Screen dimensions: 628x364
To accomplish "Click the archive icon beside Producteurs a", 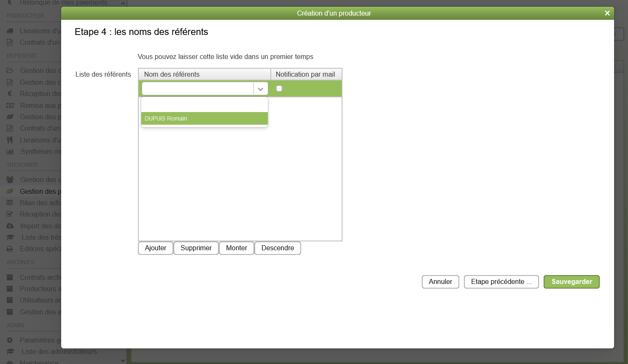I will click(x=10, y=289).
